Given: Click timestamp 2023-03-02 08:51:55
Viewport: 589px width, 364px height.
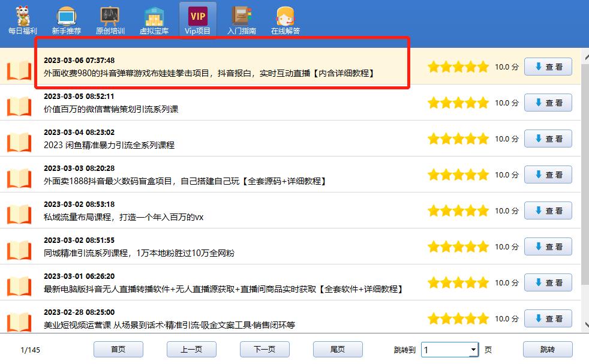Looking at the screenshot, I should click(x=79, y=240).
